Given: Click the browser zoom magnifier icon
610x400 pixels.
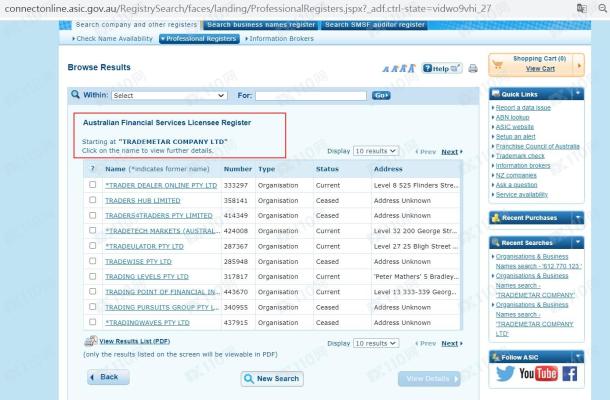Looking at the screenshot, I should tap(603, 9).
